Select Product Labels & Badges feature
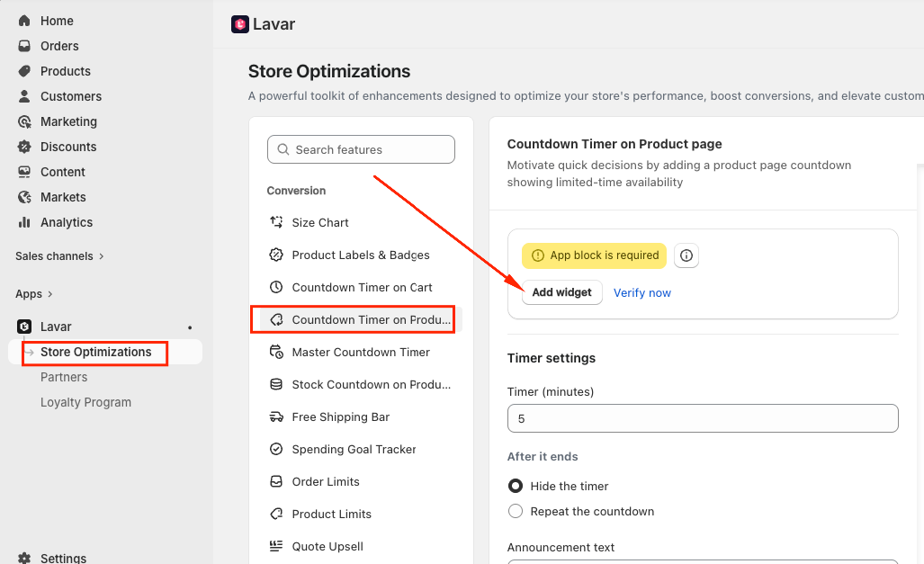The height and width of the screenshot is (564, 924). [360, 255]
